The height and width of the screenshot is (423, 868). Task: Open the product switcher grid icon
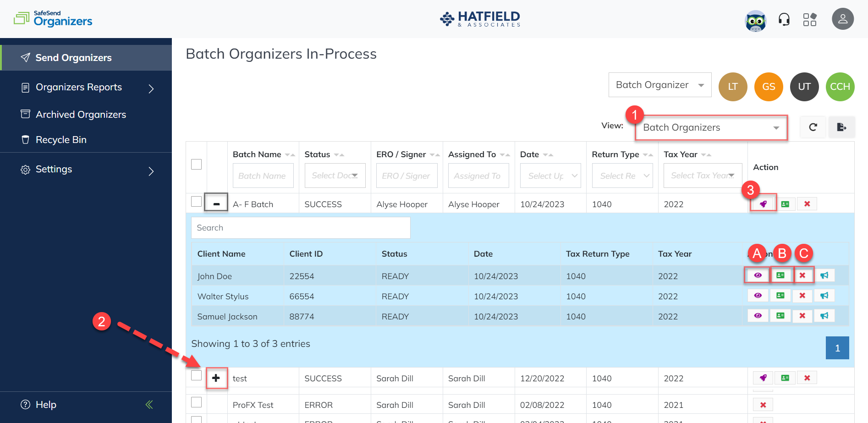pos(810,20)
